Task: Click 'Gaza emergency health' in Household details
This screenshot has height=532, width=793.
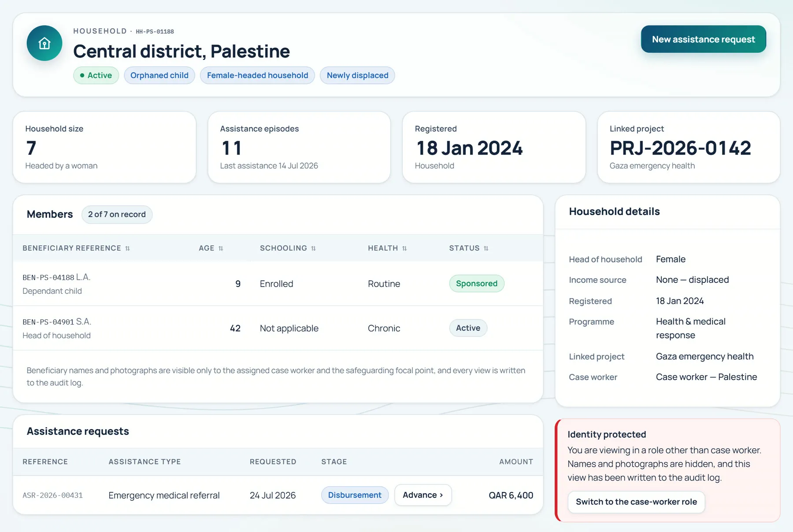Action: (704, 356)
